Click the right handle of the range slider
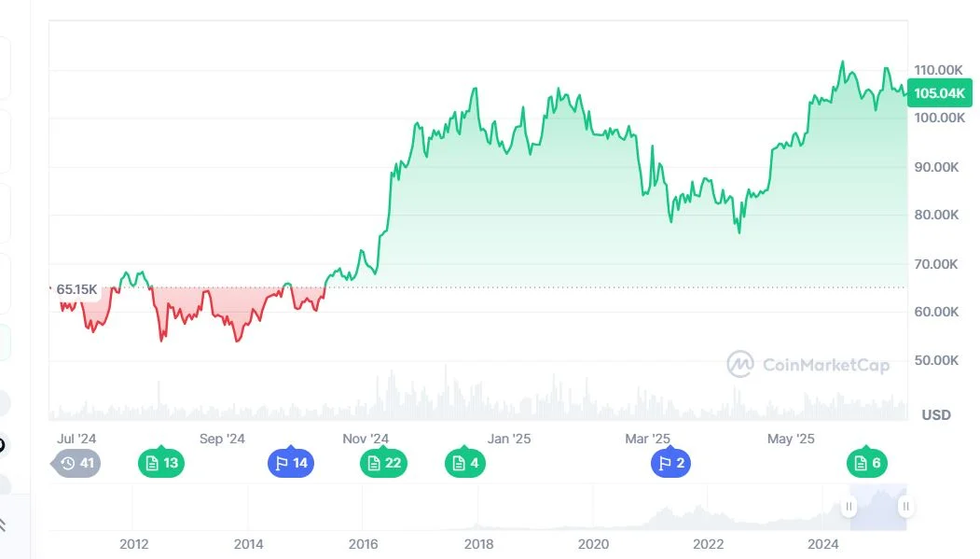This screenshot has height=559, width=980. (905, 507)
